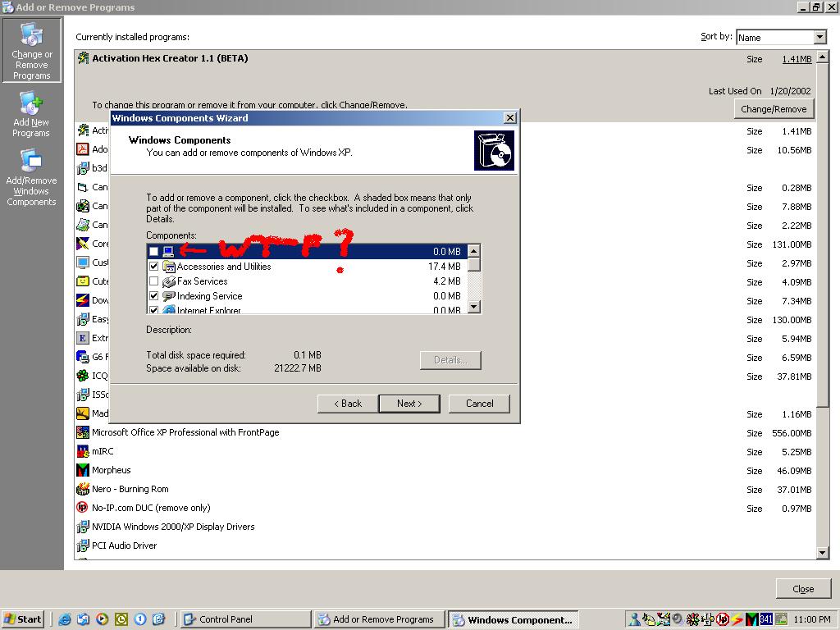Click the Indexing Service component icon
The image size is (840, 630).
169,295
